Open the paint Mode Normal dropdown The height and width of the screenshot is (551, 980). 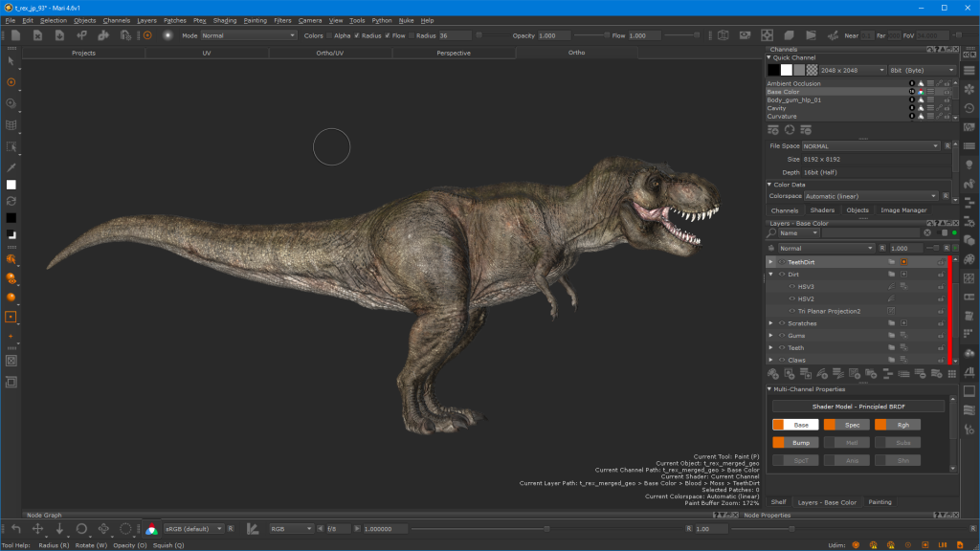[248, 35]
